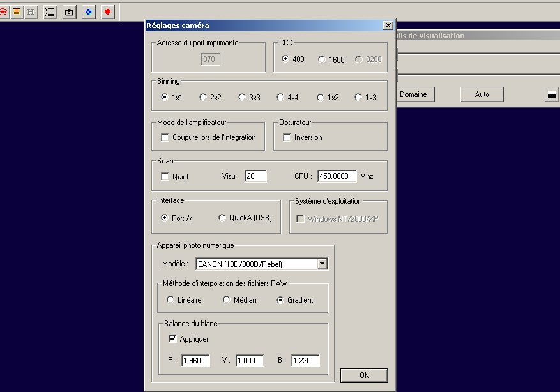This screenshot has height=392, width=560.
Task: Confirm settings with the OK button
Action: 364,375
